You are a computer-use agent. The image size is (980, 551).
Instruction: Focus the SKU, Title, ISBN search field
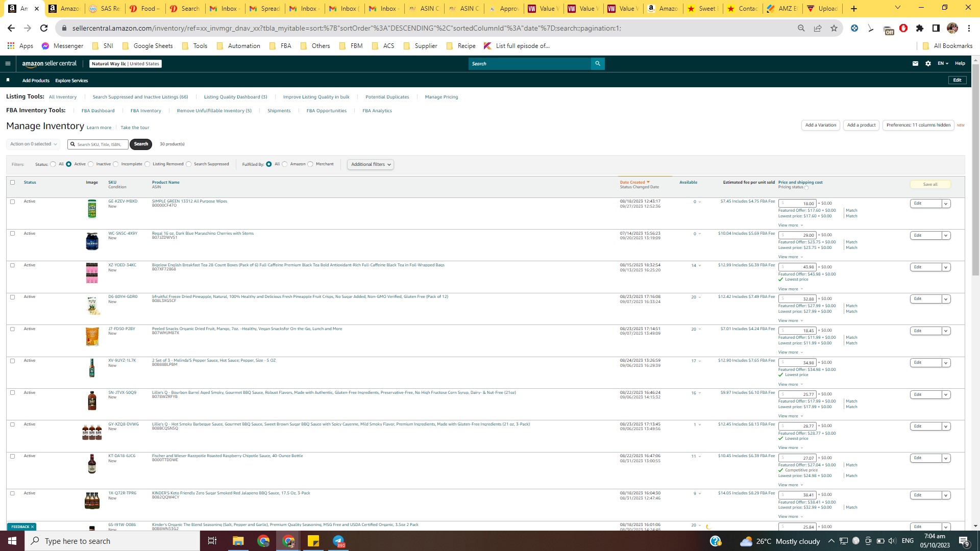tap(98, 144)
